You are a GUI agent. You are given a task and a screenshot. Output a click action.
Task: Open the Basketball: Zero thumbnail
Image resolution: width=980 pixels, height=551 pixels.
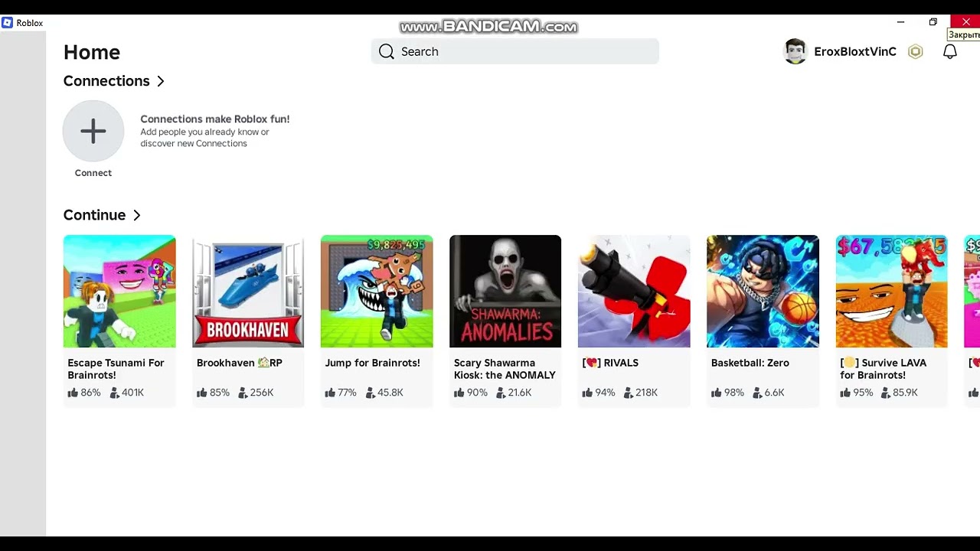coord(763,292)
